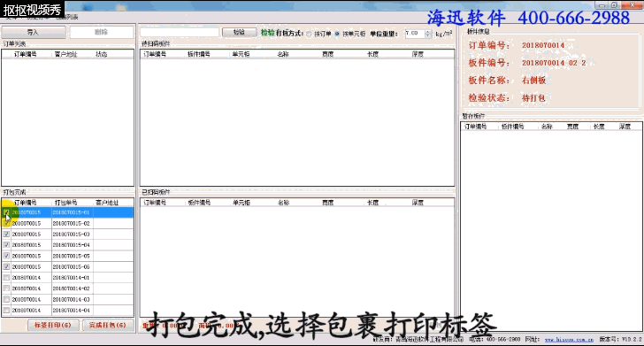This screenshot has height=346, width=644.
Task: Click 订单编号 header in 暂存板件 table
Action: coord(476,127)
